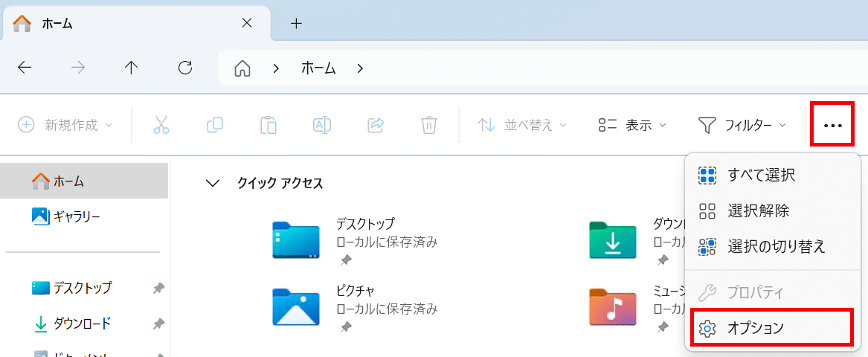Image resolution: width=868 pixels, height=357 pixels.
Task: Select the orange Music folder icon
Action: click(613, 306)
